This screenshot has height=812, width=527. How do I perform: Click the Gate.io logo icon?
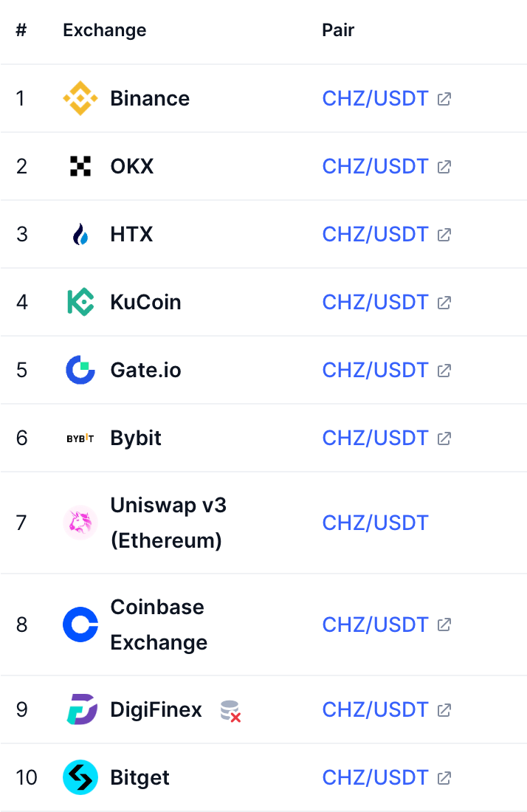click(80, 370)
